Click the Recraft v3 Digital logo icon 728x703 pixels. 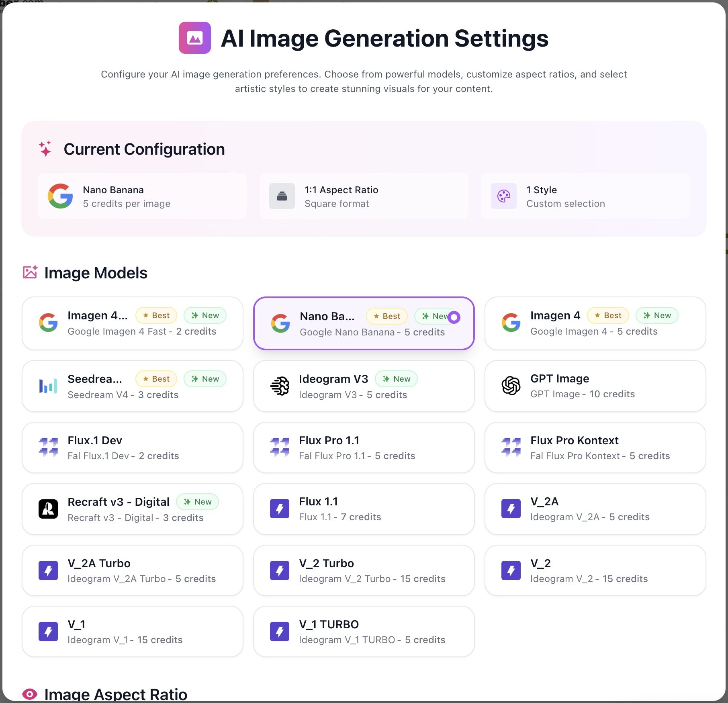[48, 509]
